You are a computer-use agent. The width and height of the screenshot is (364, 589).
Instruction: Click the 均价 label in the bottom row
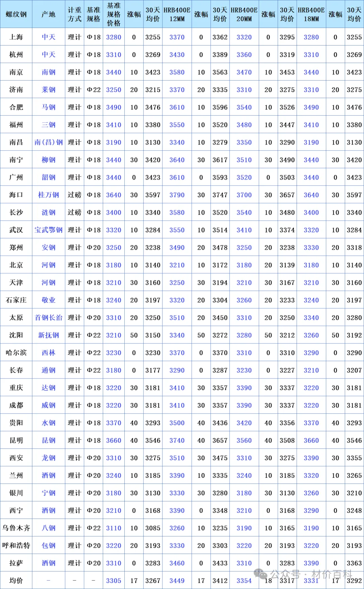[16, 580]
